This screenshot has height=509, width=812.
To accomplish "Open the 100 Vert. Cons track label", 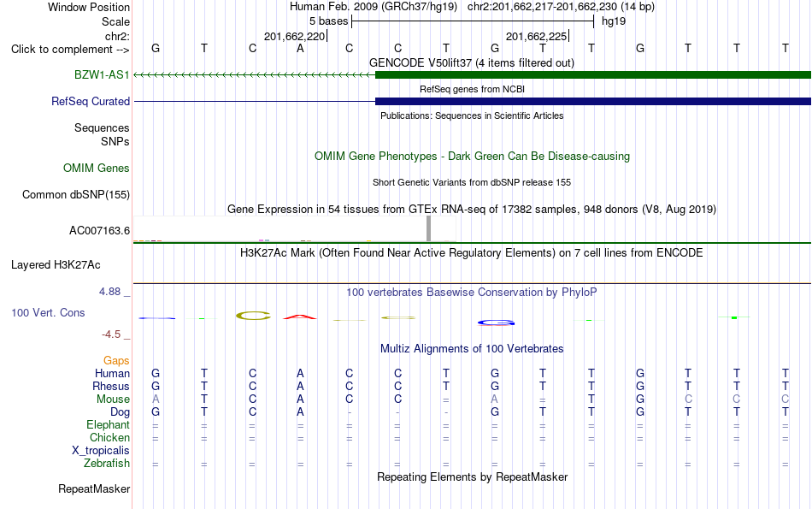I will pos(48,312).
